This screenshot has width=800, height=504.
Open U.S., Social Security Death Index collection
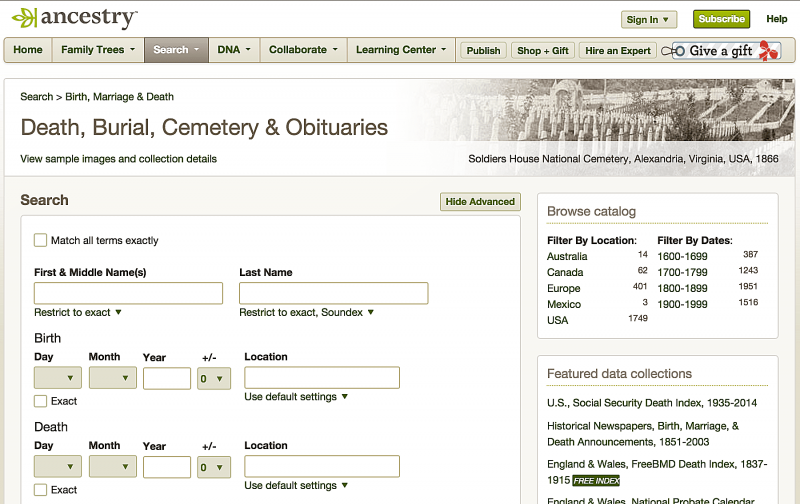(x=652, y=402)
